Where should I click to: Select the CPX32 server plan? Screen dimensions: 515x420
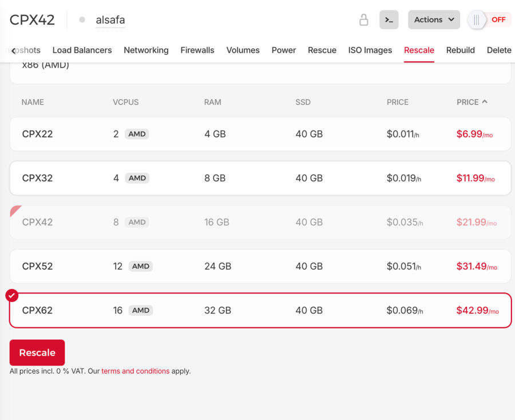pos(260,178)
